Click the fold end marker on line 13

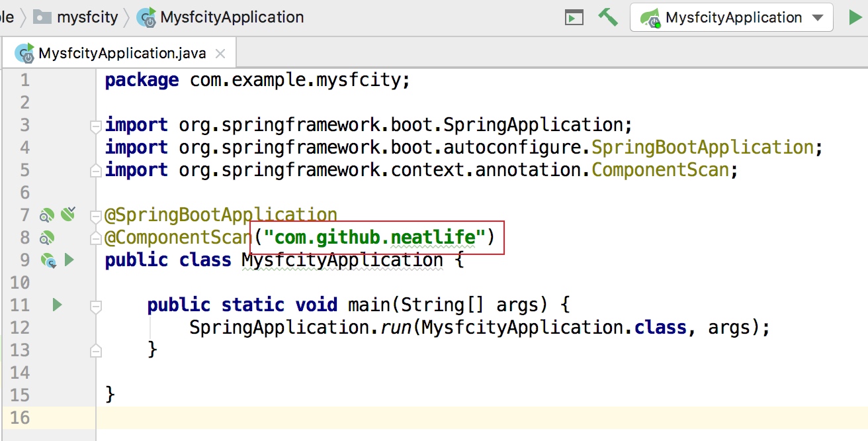tap(95, 350)
